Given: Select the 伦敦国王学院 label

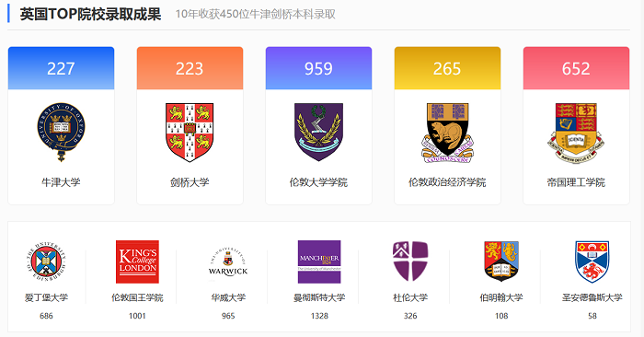Looking at the screenshot, I should pos(137,297).
